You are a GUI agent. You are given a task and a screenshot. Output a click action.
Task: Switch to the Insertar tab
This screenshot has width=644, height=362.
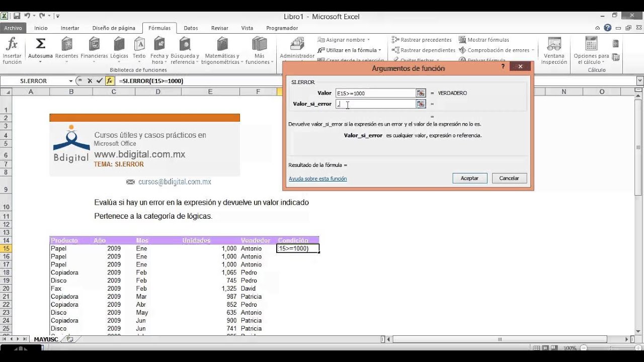point(70,28)
